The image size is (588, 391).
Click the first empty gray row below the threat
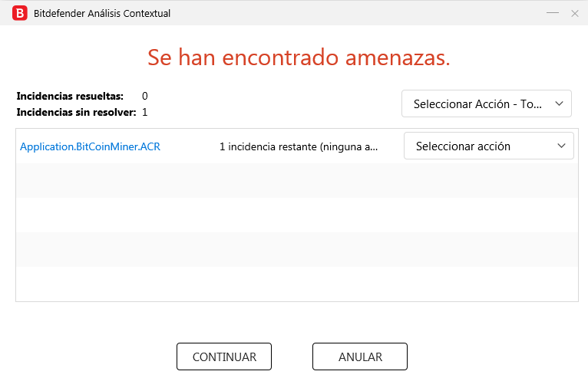click(x=296, y=180)
